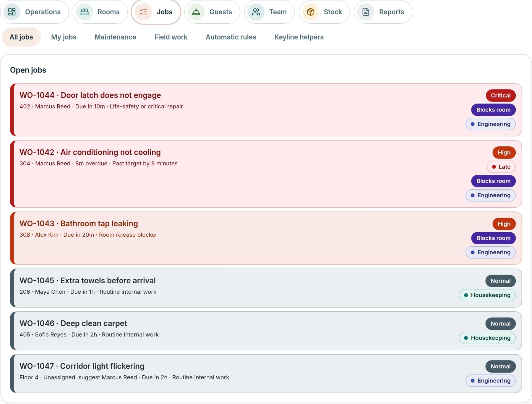Click Blocks room badge on WO-1042
The width and height of the screenshot is (532, 404).
(x=493, y=181)
